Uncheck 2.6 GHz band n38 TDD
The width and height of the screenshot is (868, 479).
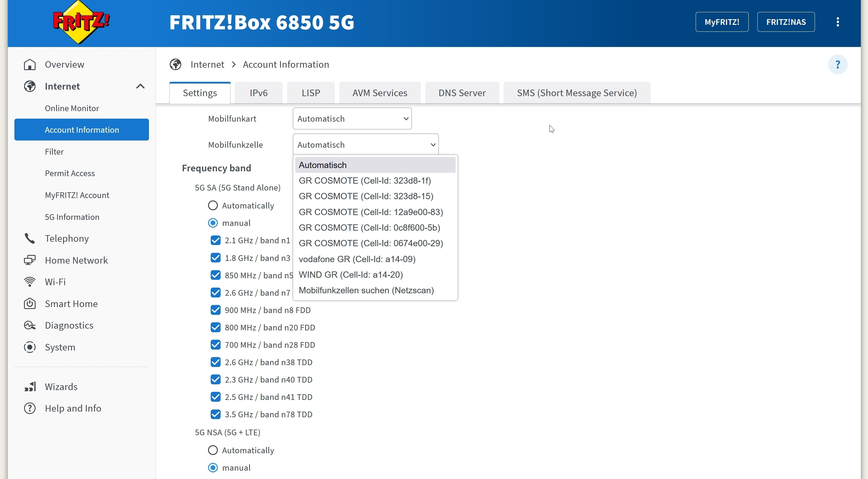pyautogui.click(x=215, y=362)
